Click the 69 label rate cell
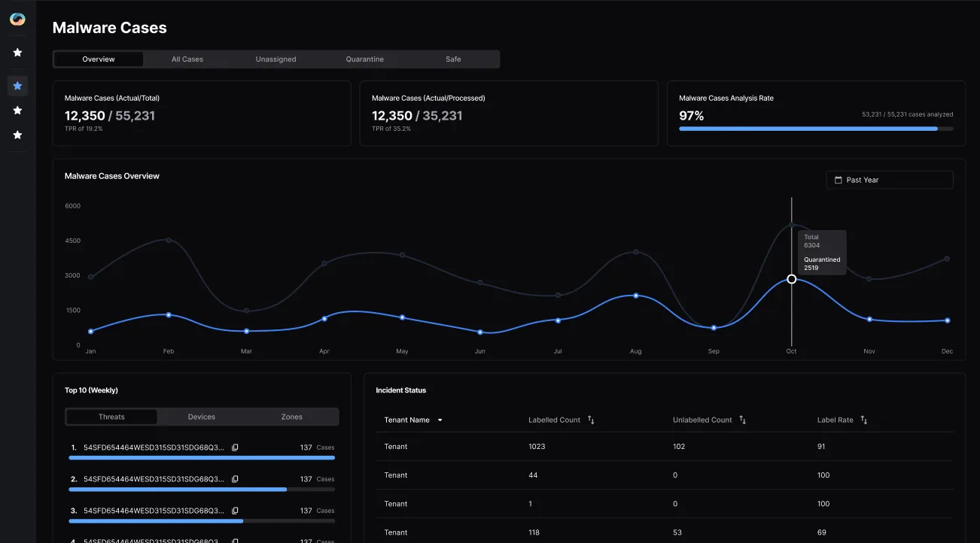 coord(822,532)
